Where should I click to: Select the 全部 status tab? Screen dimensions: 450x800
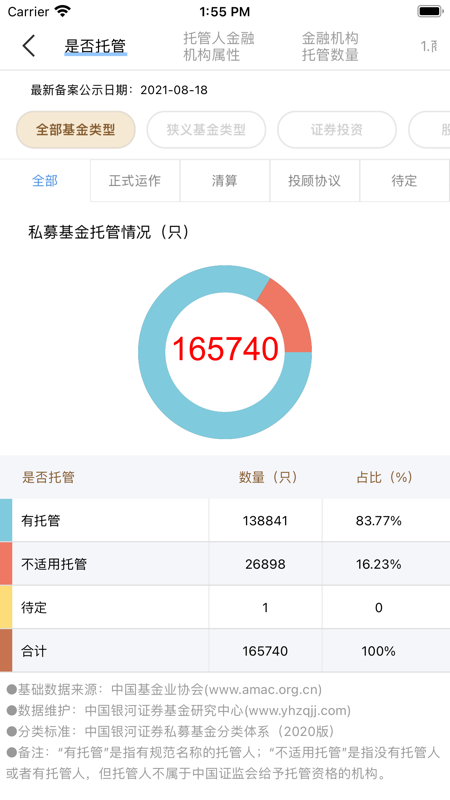tap(45, 181)
